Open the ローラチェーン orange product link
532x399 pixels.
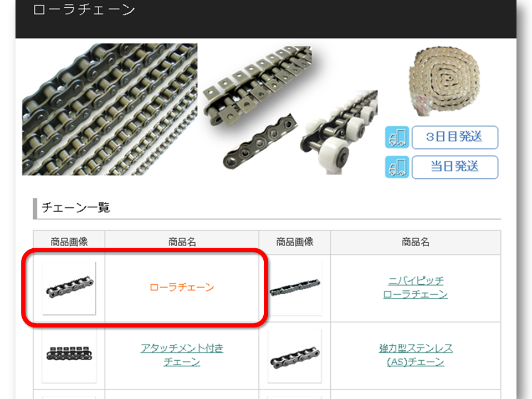point(182,288)
